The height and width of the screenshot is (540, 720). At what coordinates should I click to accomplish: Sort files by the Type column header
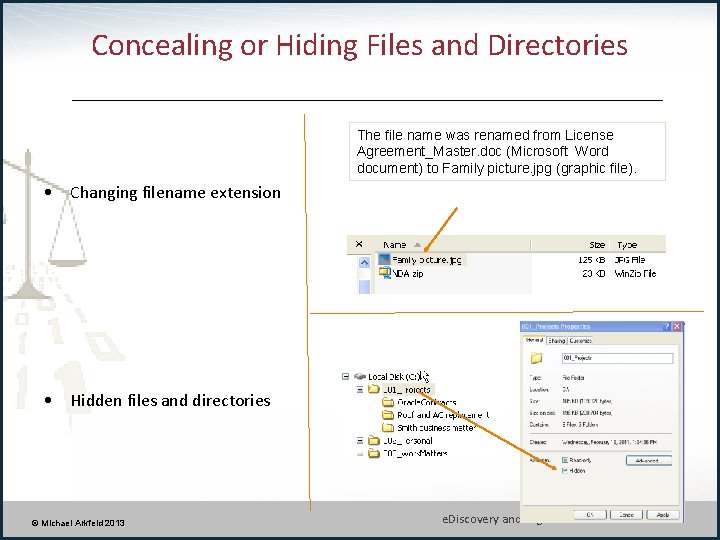pos(627,245)
